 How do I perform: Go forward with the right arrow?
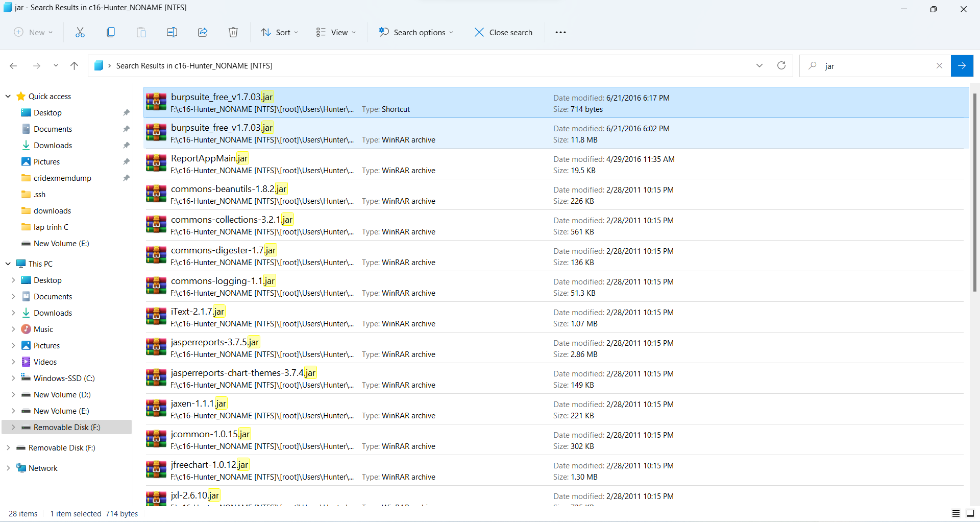coord(37,66)
